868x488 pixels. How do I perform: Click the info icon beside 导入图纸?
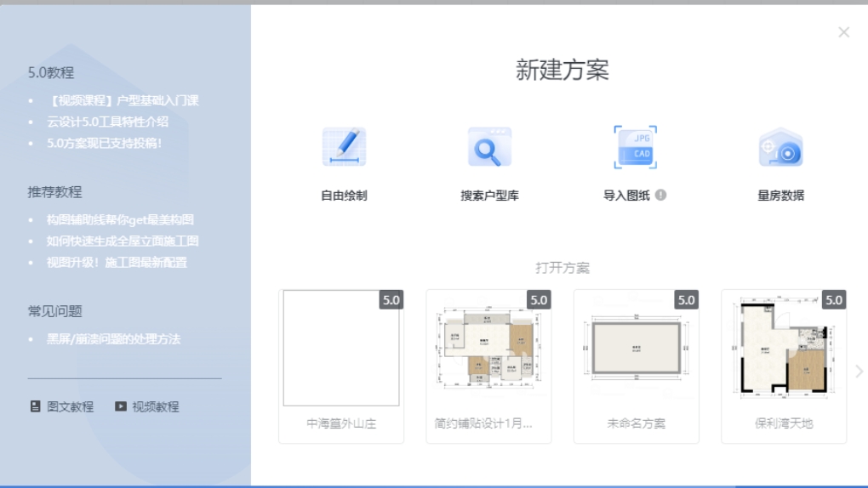pos(660,195)
